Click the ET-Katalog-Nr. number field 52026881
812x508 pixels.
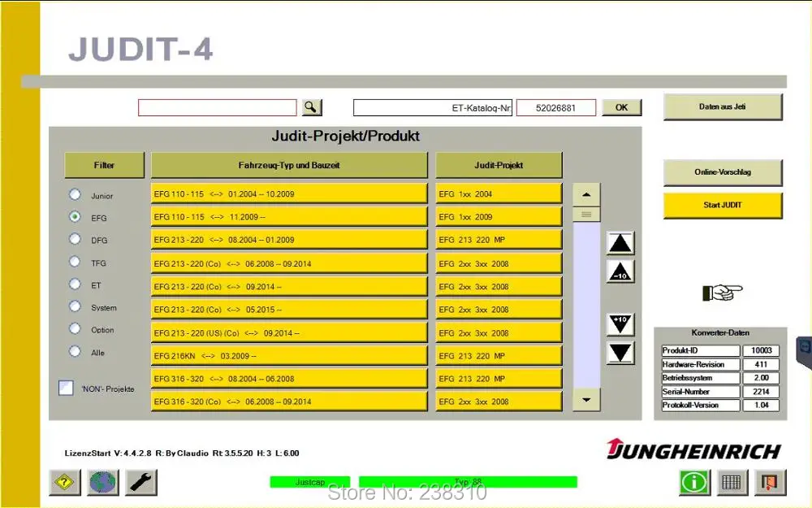point(556,108)
